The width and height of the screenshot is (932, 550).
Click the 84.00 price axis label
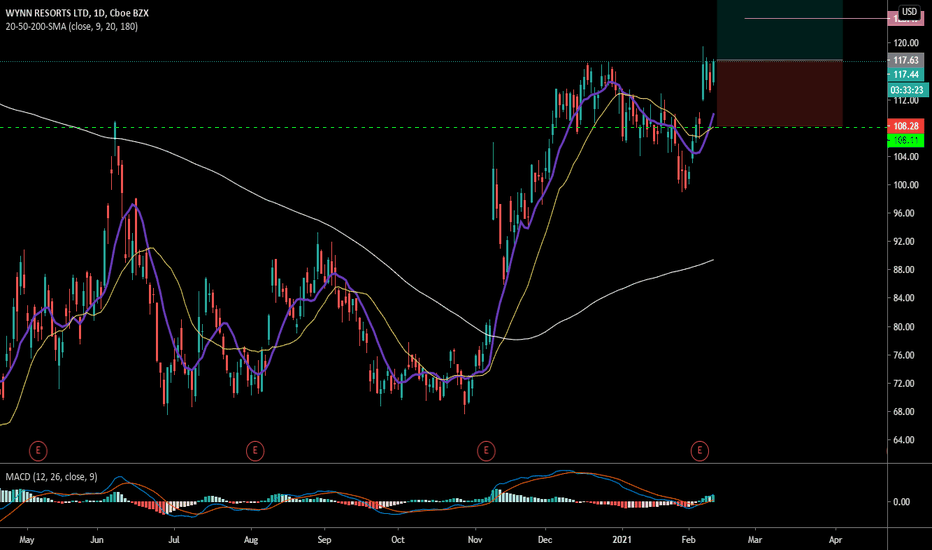pos(906,298)
